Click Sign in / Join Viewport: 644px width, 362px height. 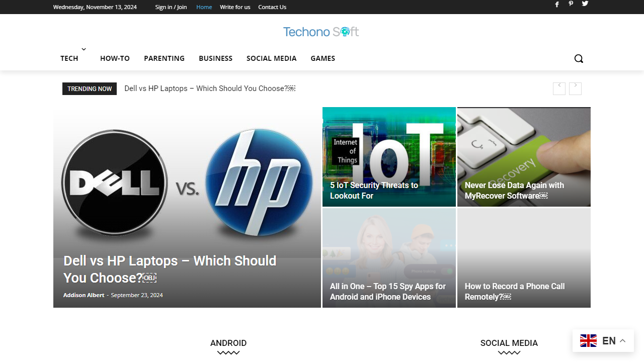click(171, 7)
